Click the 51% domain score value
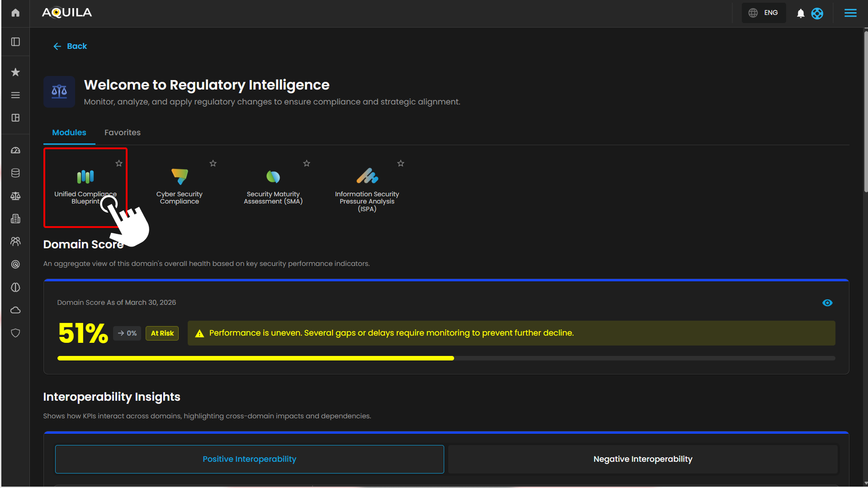 click(83, 333)
